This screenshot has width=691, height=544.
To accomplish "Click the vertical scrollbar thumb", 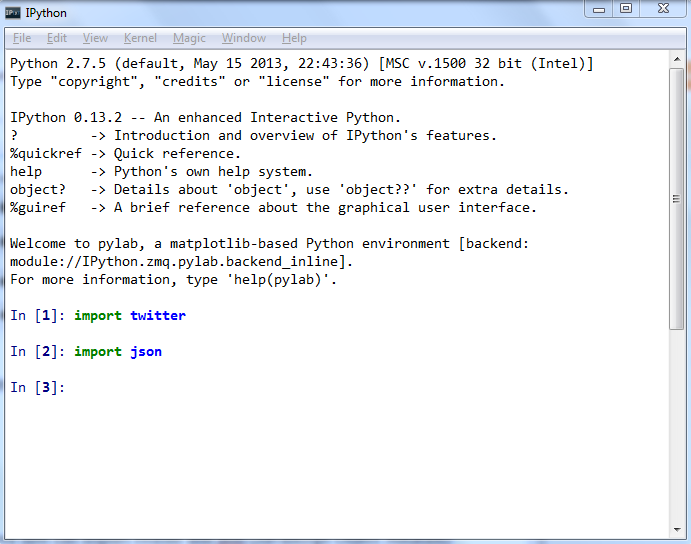I will [676, 199].
